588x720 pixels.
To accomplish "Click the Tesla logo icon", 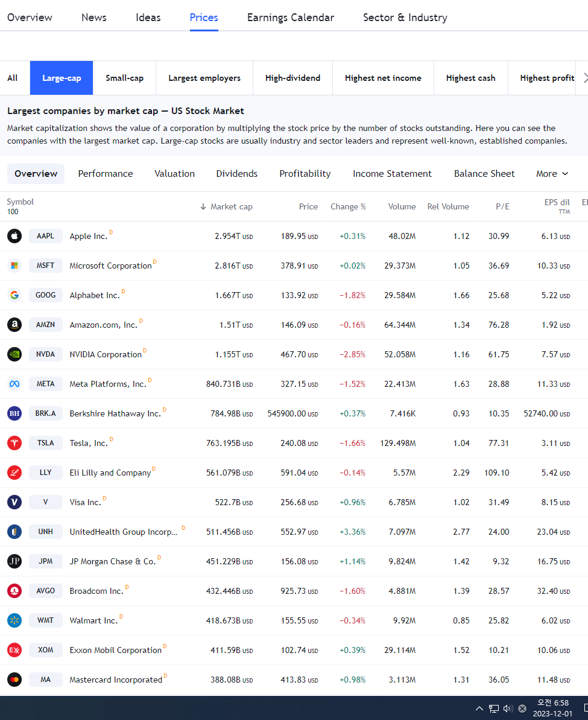I will (14, 443).
